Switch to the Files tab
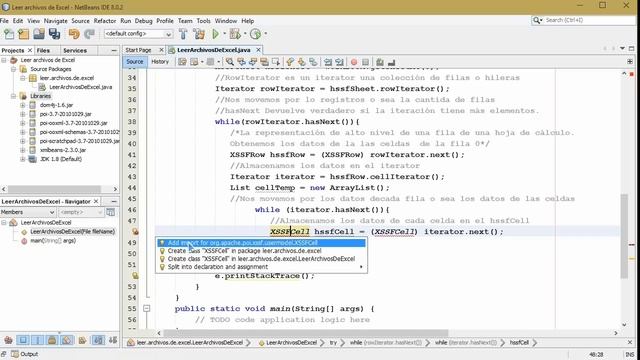 point(43,50)
